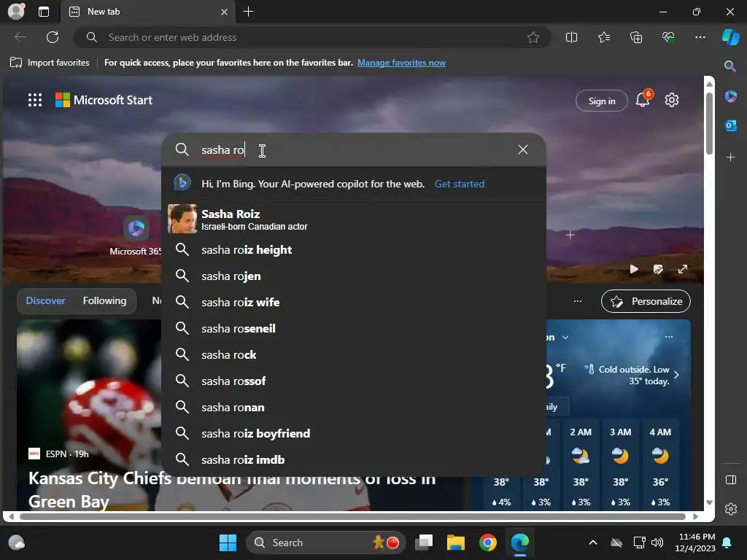
Task: Select the Sasha Roiz actor suggestion
Action: click(354, 219)
